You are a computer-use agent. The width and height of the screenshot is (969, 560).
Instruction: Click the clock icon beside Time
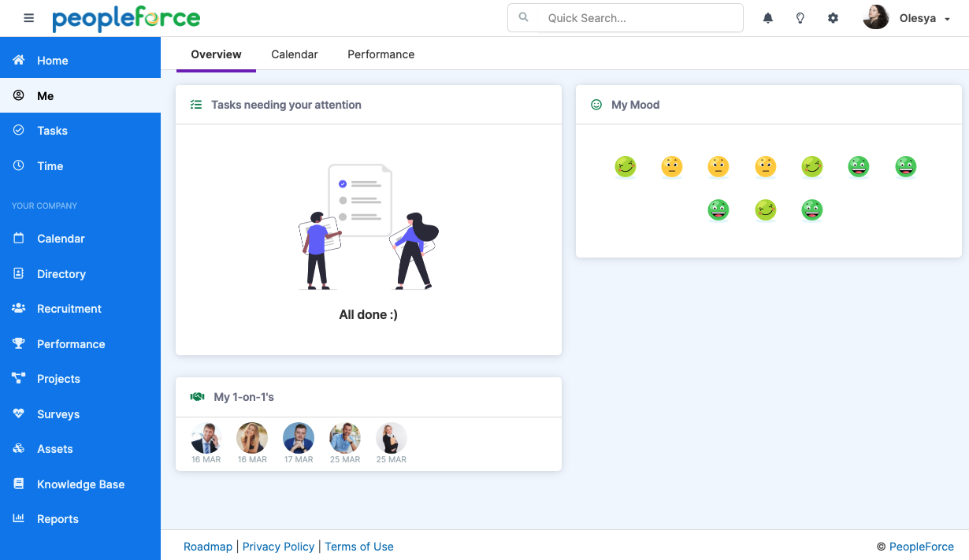19,165
